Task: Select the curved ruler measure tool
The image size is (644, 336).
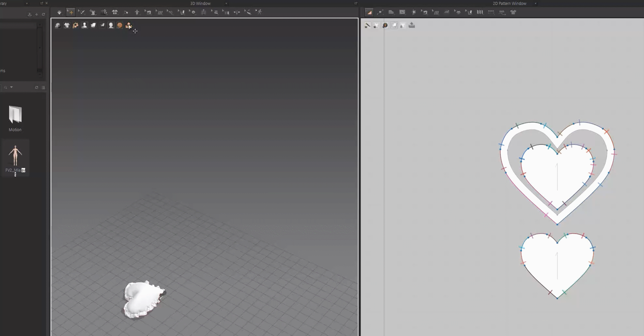Action: pyautogui.click(x=248, y=12)
